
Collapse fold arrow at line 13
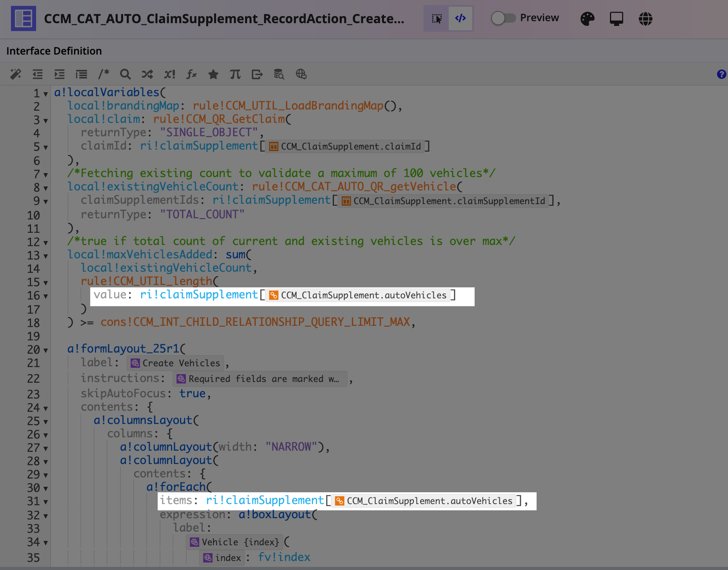[46, 256]
